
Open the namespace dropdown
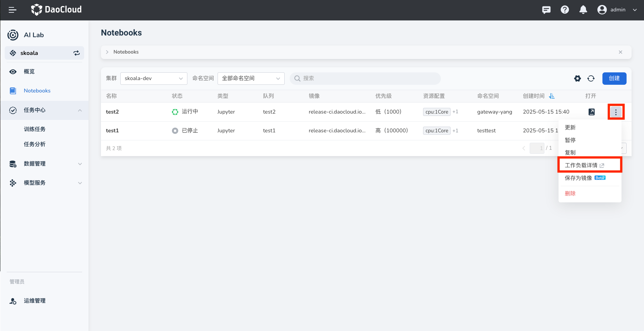pyautogui.click(x=251, y=78)
